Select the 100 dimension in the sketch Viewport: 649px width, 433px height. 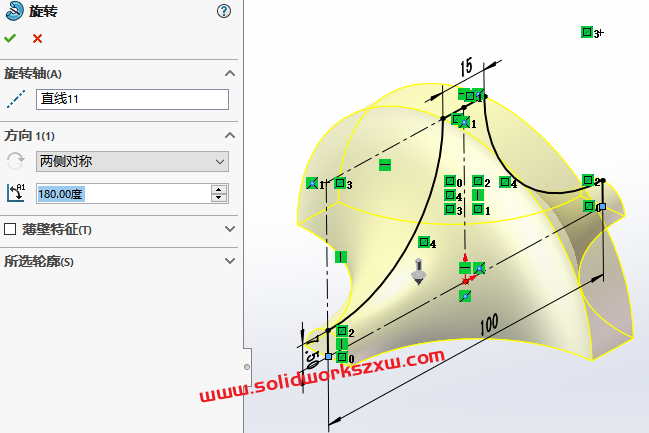click(489, 325)
